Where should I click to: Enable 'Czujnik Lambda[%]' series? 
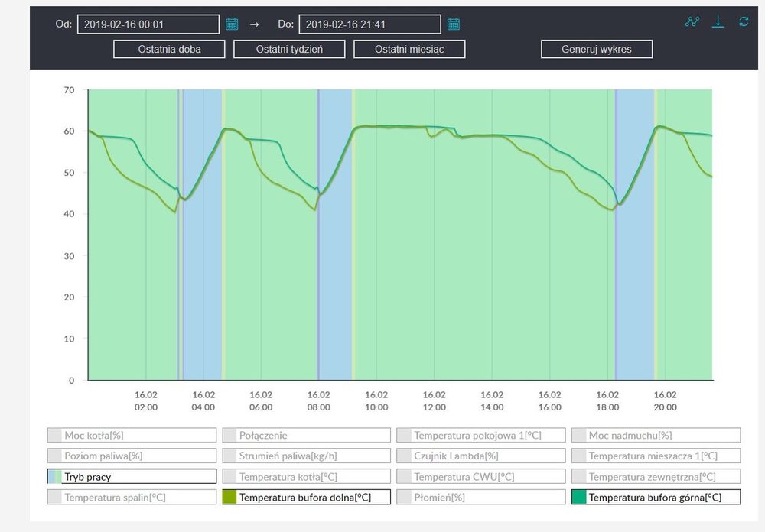tap(481, 456)
